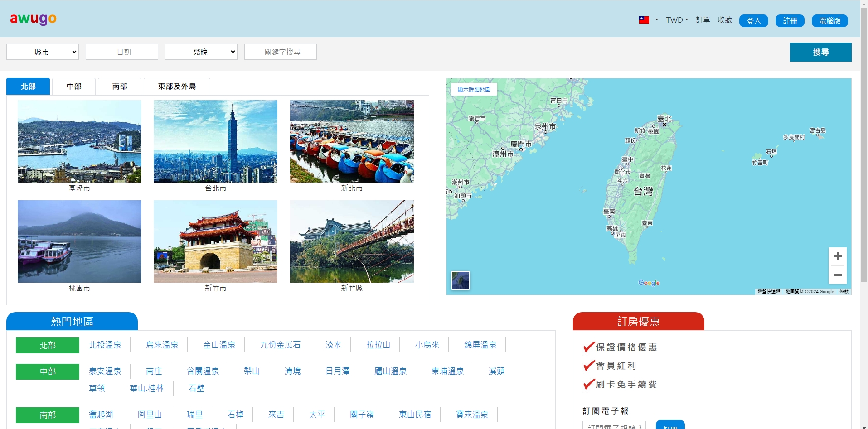Open 華山.桂林 link

pos(146,389)
